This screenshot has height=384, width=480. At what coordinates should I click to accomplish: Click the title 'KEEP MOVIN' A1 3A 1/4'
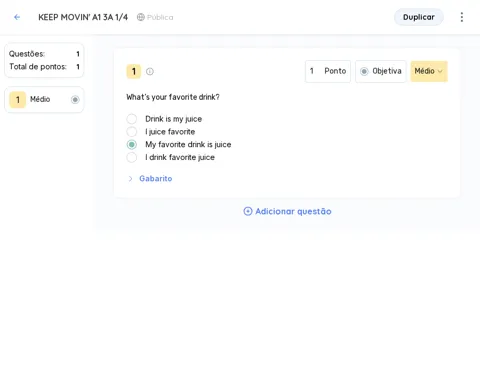point(83,17)
